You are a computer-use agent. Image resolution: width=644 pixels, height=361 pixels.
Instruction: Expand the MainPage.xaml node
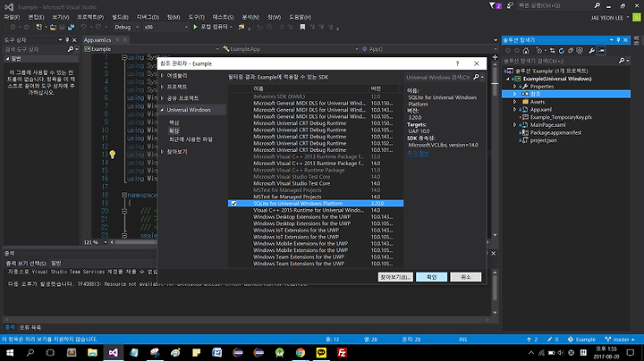point(514,125)
